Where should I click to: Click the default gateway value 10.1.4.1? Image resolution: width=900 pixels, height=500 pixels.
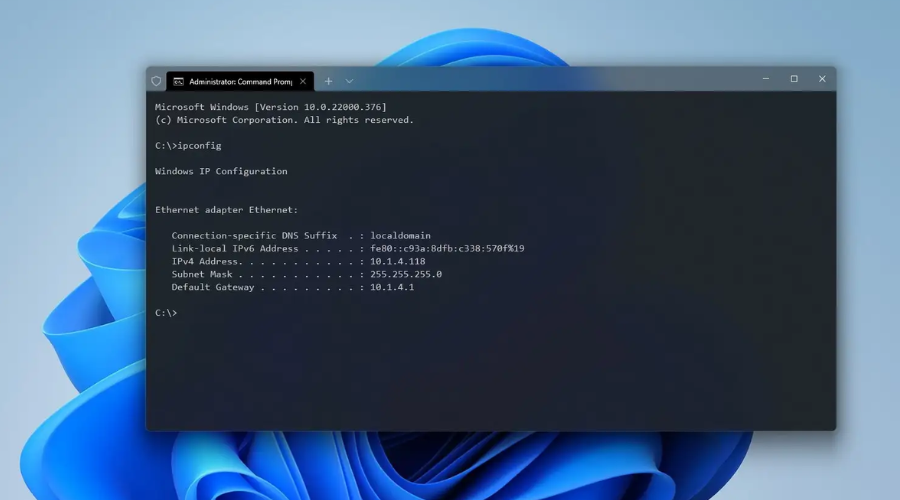coord(391,287)
